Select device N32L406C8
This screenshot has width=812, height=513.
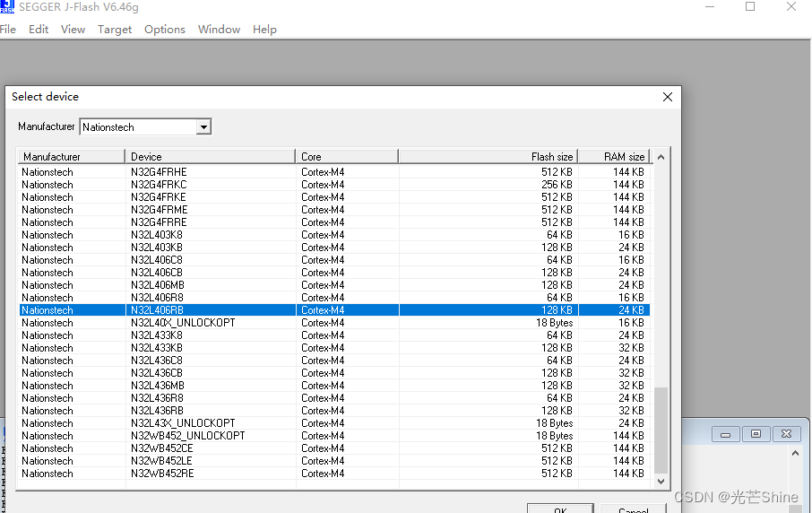334,260
